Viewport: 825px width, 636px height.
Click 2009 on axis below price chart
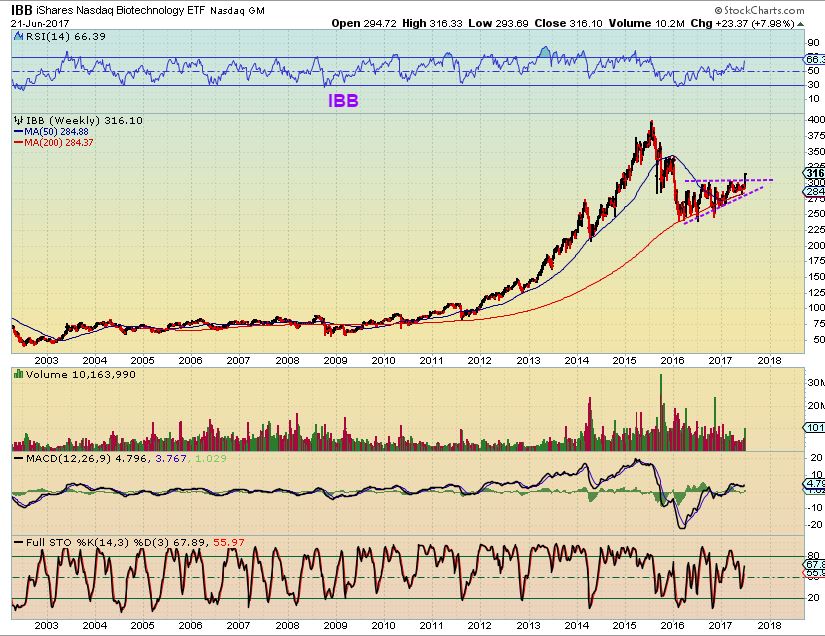(x=335, y=360)
